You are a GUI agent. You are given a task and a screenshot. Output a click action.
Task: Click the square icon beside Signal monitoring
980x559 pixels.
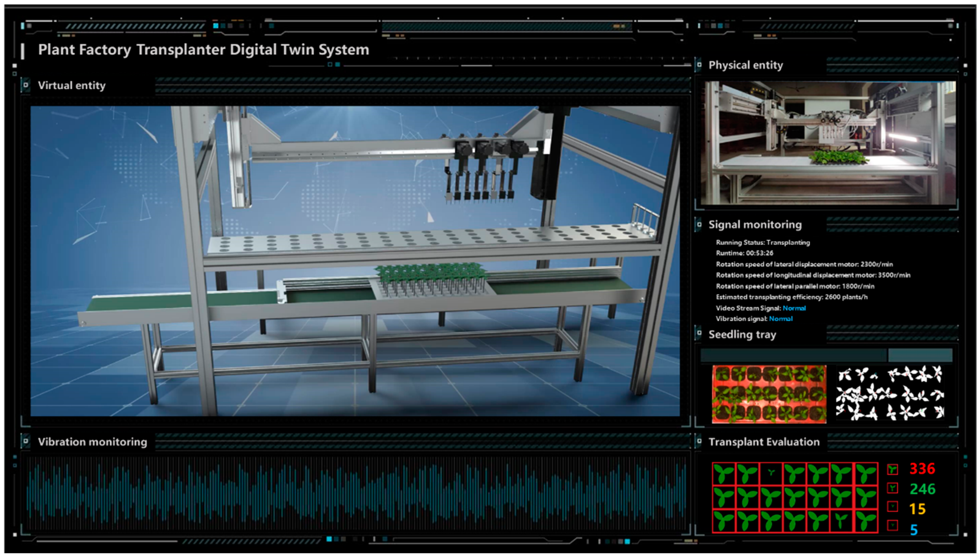coord(699,224)
